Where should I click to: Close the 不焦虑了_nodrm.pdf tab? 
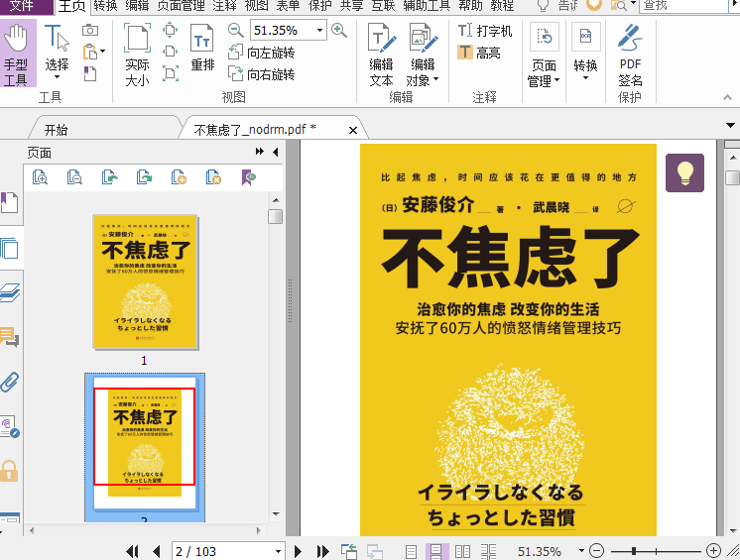point(352,130)
